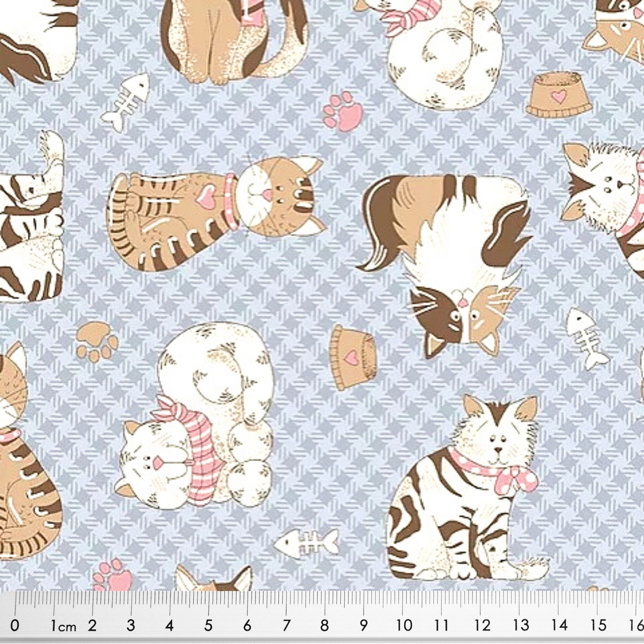This screenshot has height=644, width=644.
Task: Click the orange tabby cat with heart tag
Action: (x=216, y=214)
